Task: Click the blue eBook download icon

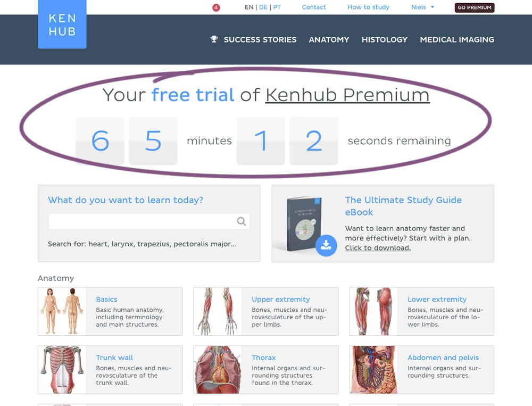Action: tap(326, 245)
